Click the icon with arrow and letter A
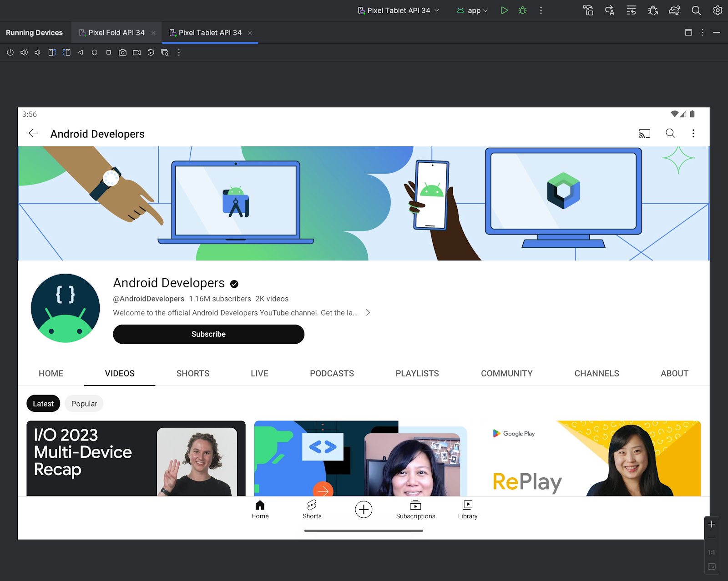 (x=610, y=10)
